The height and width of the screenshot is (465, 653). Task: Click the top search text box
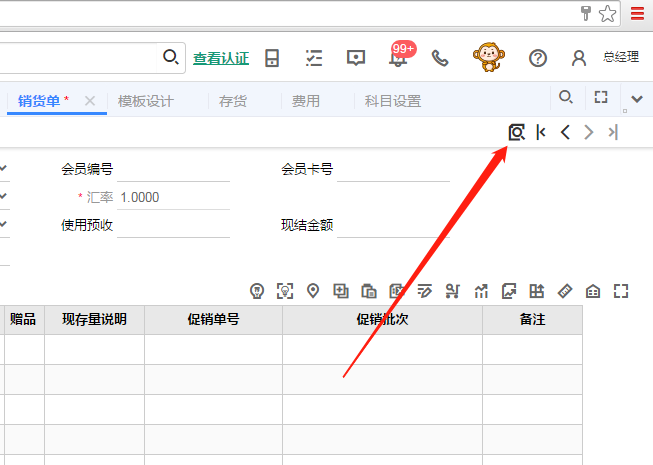tap(79, 57)
